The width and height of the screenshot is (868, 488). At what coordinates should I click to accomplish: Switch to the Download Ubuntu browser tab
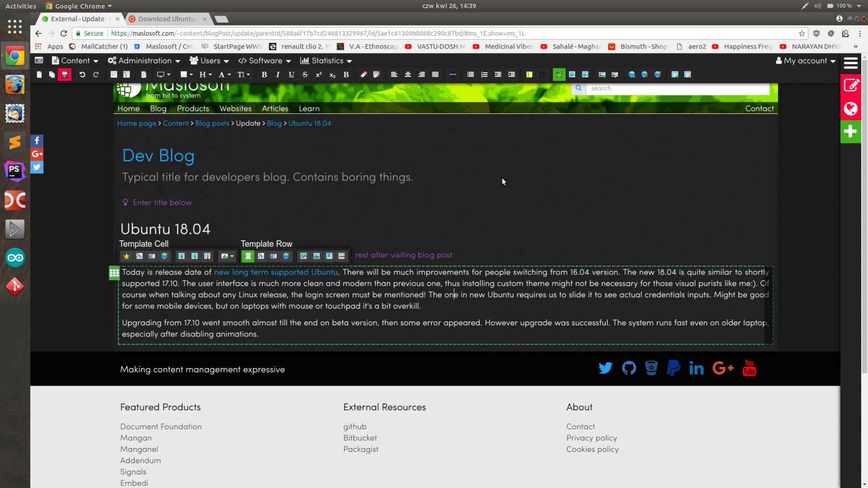tap(166, 19)
